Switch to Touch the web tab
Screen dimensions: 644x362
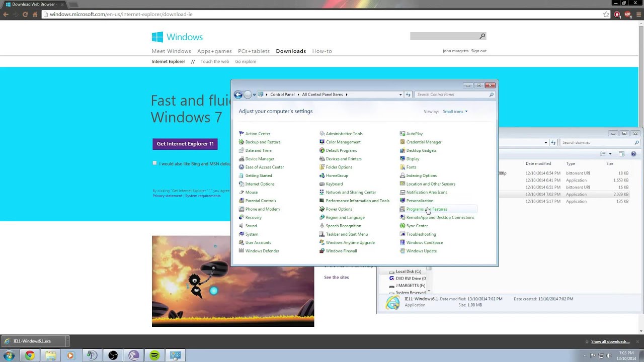pyautogui.click(x=214, y=61)
